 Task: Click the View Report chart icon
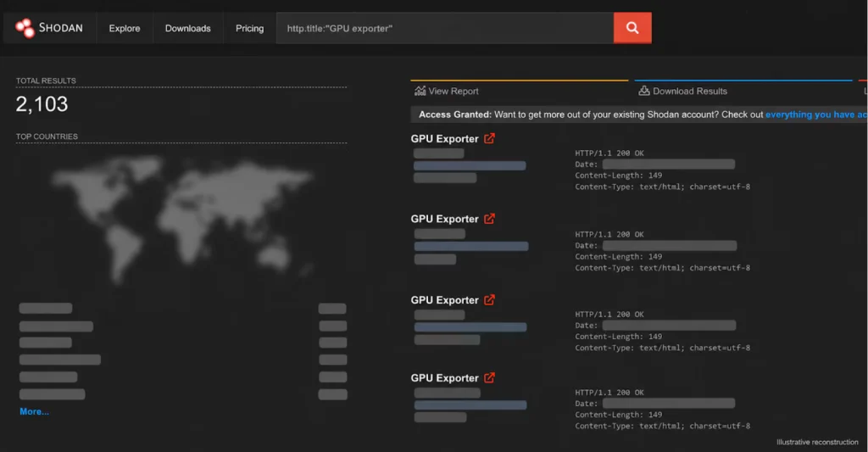point(420,91)
